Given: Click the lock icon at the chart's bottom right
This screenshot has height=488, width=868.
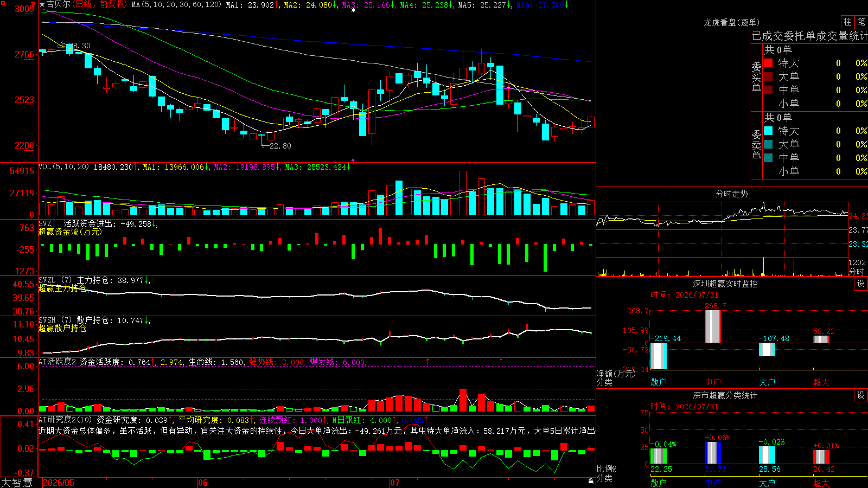Looking at the screenshot, I should pyautogui.click(x=591, y=481).
